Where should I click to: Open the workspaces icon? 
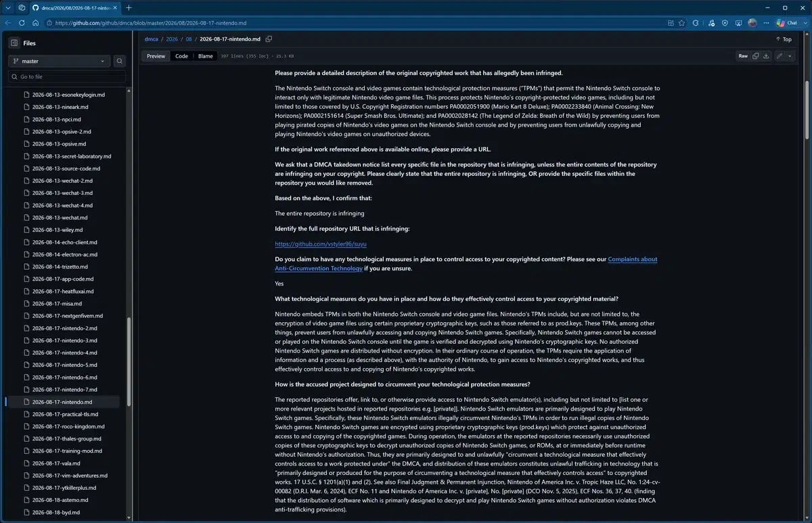[22, 7]
